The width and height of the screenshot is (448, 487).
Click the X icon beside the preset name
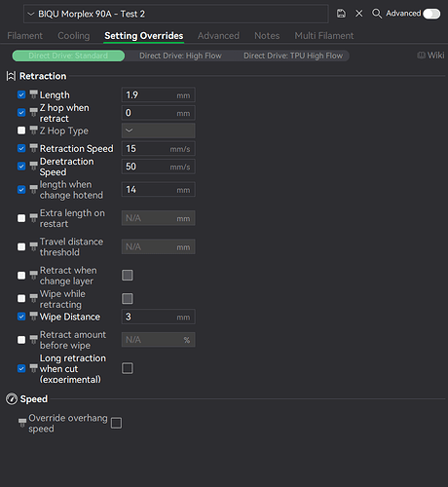(359, 14)
